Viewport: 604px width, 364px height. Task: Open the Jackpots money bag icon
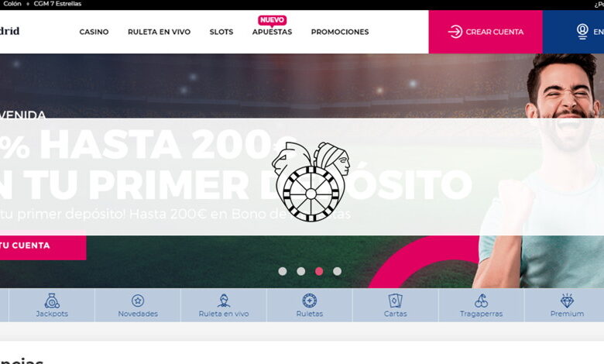point(52,300)
